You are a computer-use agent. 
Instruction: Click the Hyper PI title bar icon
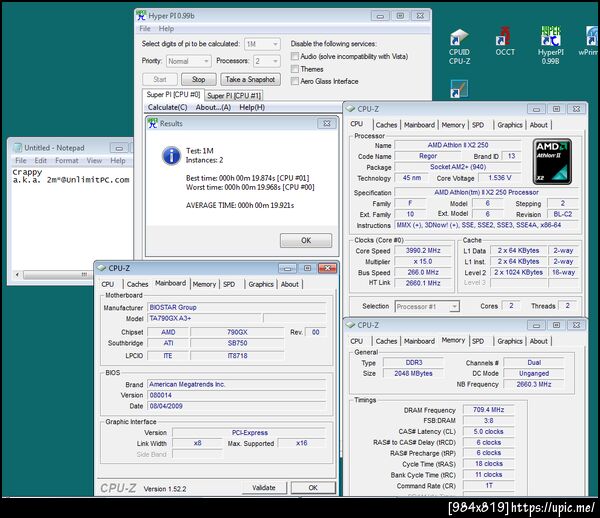pos(142,16)
